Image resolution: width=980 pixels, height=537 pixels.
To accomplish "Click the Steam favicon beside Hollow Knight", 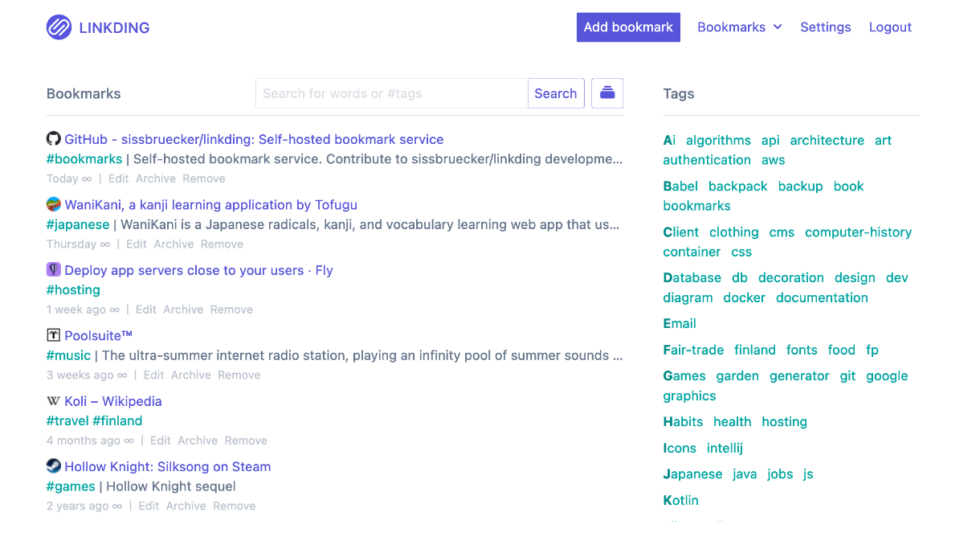I will click(x=54, y=465).
